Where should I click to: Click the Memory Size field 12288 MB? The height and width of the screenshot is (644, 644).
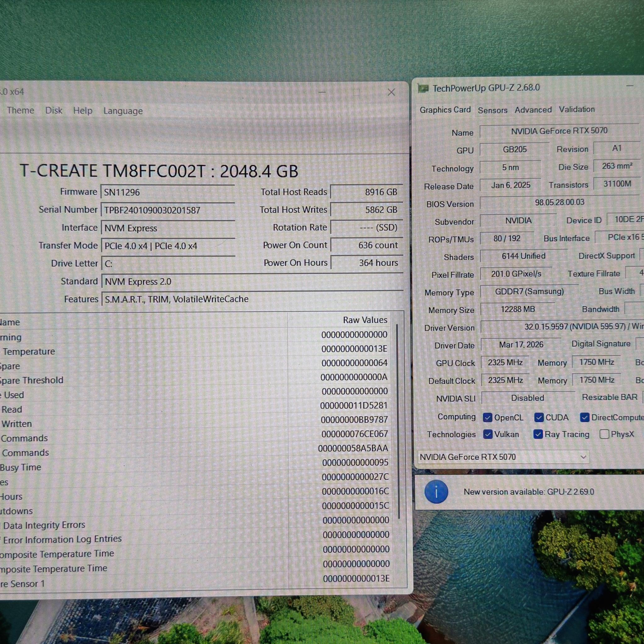[518, 309]
